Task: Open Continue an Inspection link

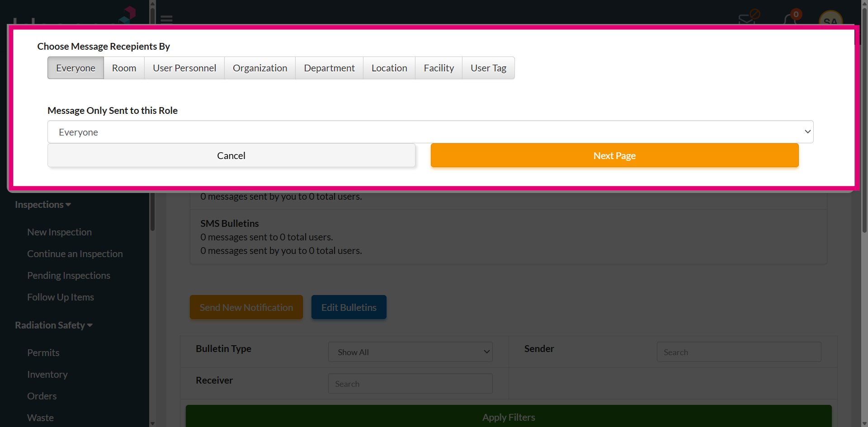Action: (75, 254)
